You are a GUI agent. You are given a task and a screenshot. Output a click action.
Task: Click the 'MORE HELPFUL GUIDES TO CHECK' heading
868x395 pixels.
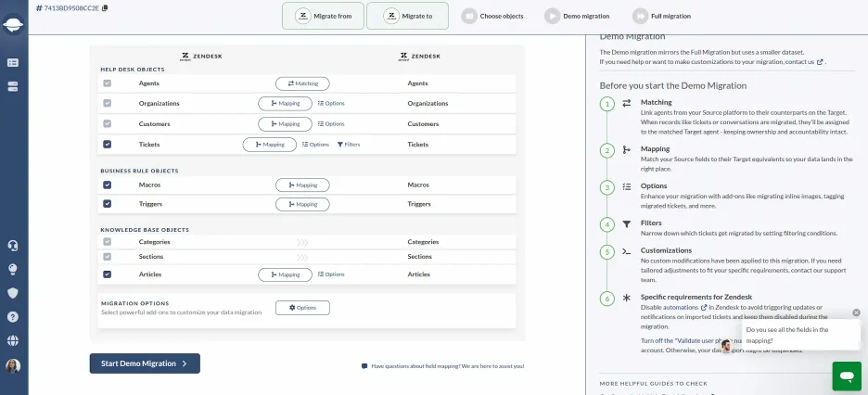click(653, 383)
